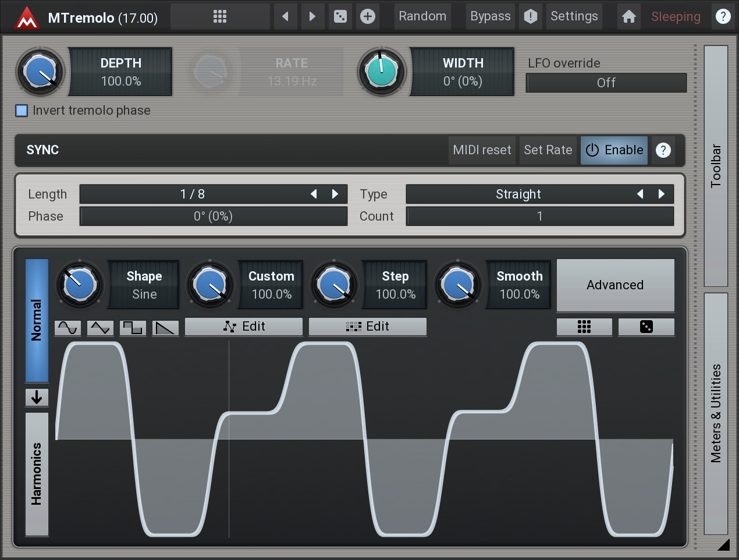Load the previous preset with the left arrow
This screenshot has height=560, width=739.
tap(285, 16)
